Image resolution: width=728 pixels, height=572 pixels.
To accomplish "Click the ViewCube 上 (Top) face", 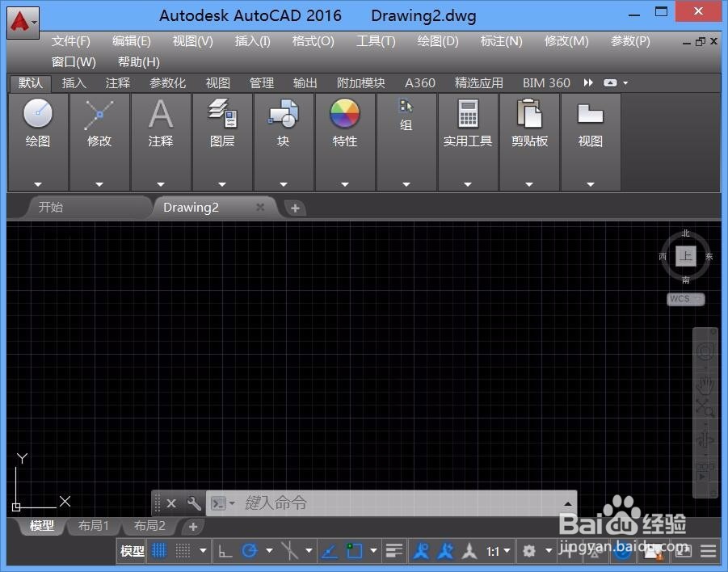I will [686, 256].
